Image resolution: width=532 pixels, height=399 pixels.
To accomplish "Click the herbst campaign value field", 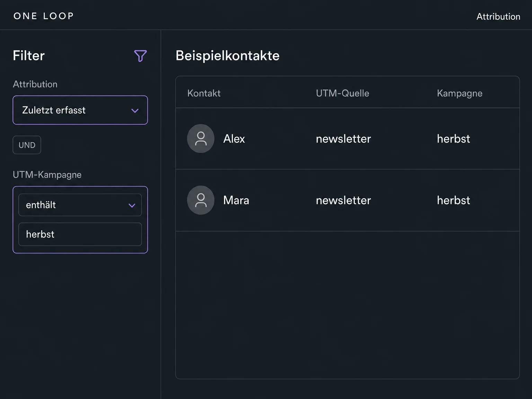I will (x=80, y=234).
